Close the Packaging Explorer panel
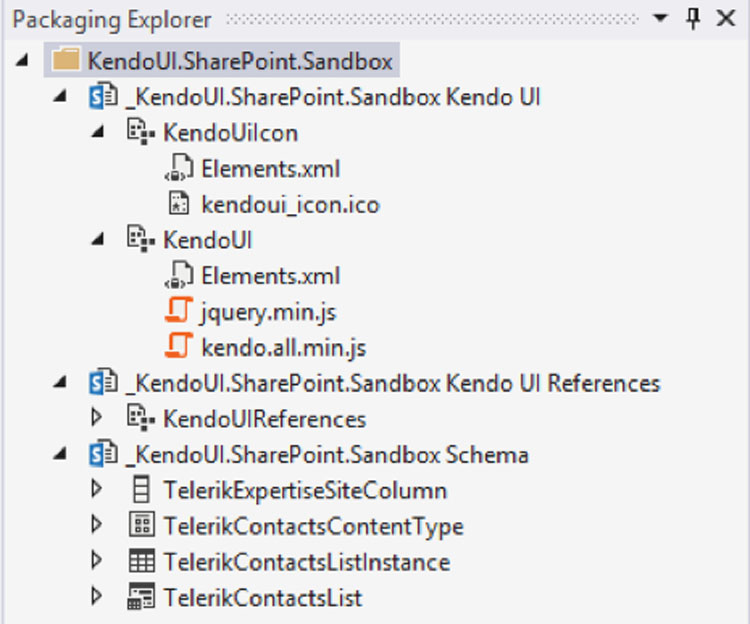Screen dimensions: 750x624 tap(725, 20)
